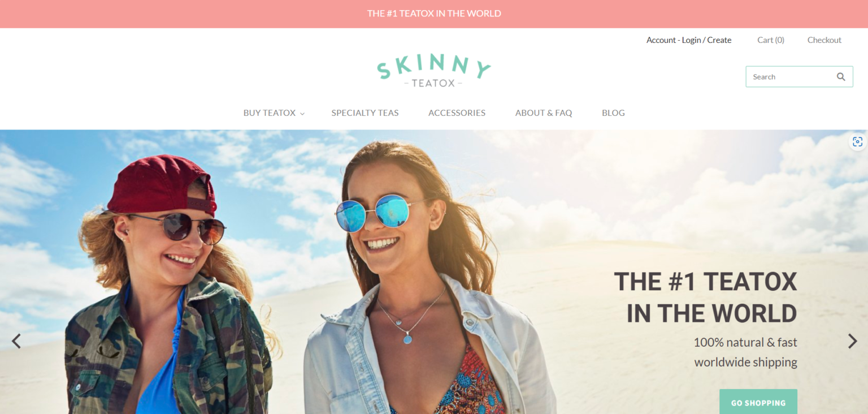The height and width of the screenshot is (414, 868).
Task: Visit the Blog link
Action: click(613, 113)
